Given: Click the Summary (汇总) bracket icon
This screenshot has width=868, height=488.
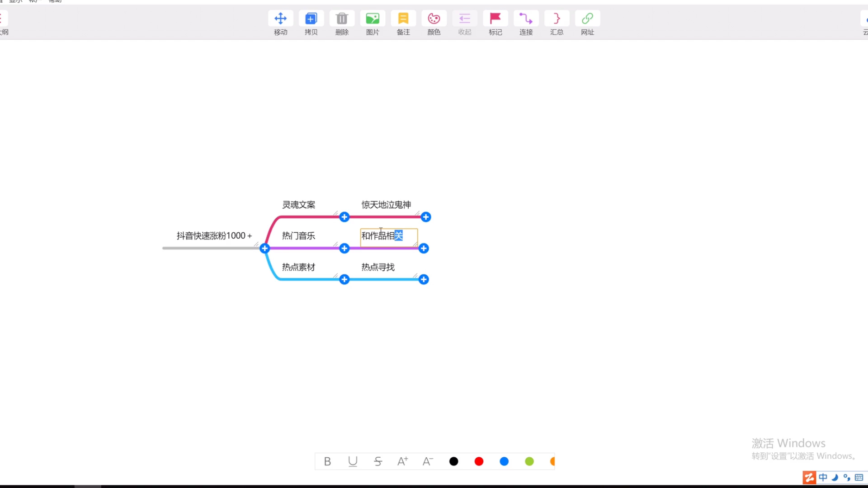Looking at the screenshot, I should point(557,19).
